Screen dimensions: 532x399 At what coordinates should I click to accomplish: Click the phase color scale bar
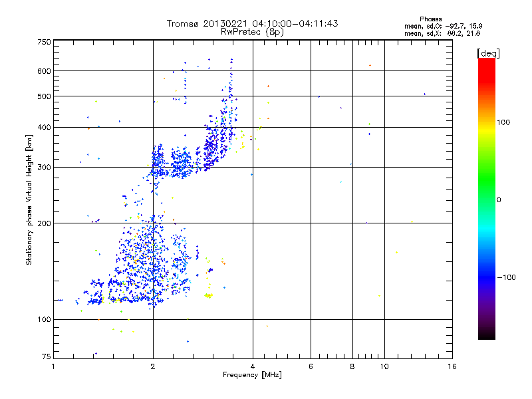(x=487, y=198)
